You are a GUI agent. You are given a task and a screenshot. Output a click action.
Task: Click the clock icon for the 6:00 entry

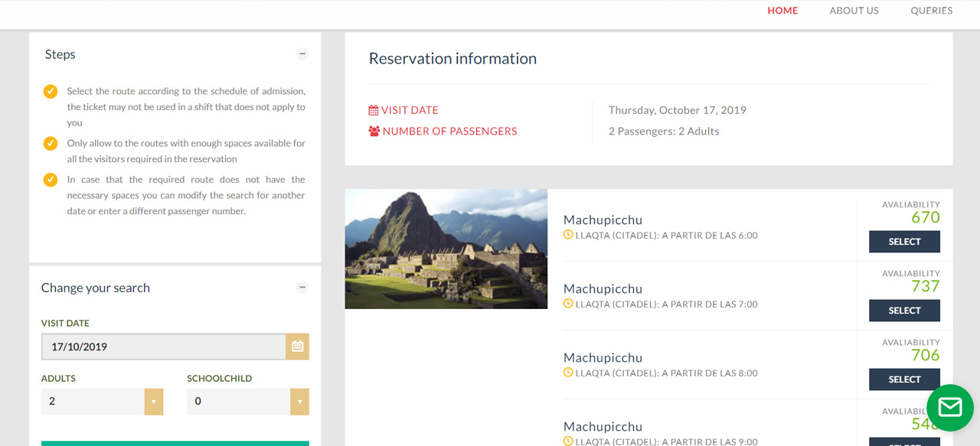click(568, 235)
